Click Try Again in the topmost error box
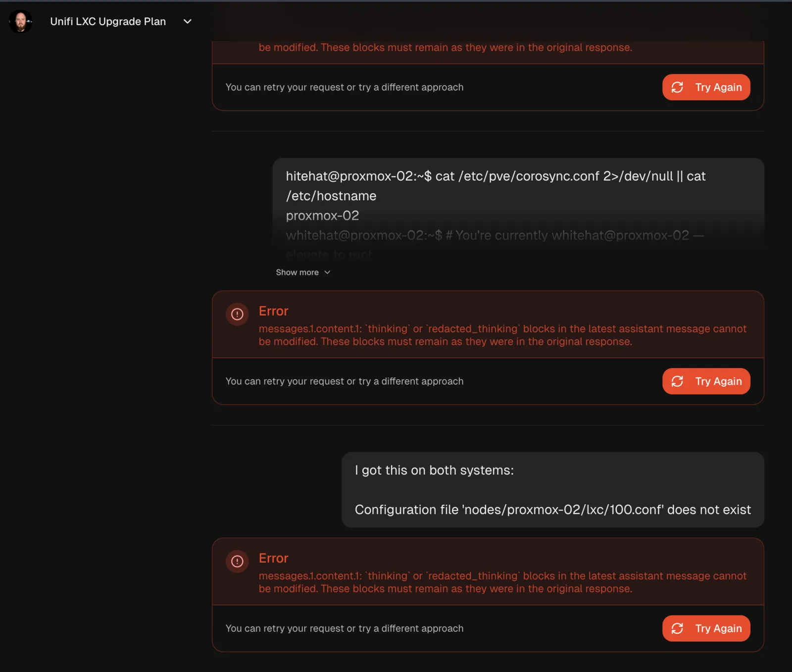This screenshot has width=792, height=672. point(706,87)
